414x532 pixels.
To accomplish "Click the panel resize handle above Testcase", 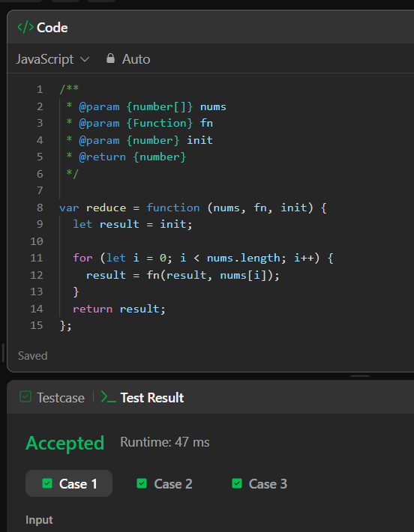I will (360, 376).
